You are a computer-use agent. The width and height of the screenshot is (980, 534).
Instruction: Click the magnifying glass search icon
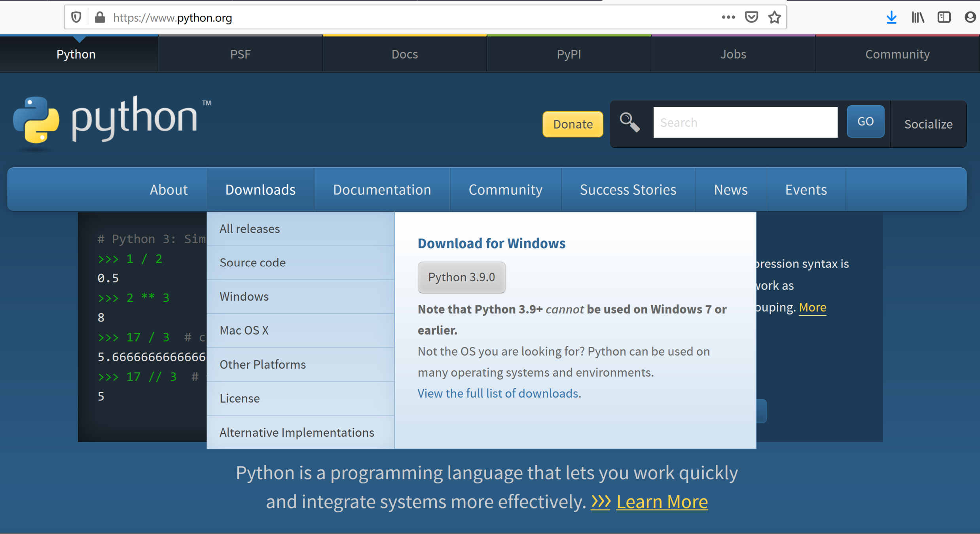(629, 122)
